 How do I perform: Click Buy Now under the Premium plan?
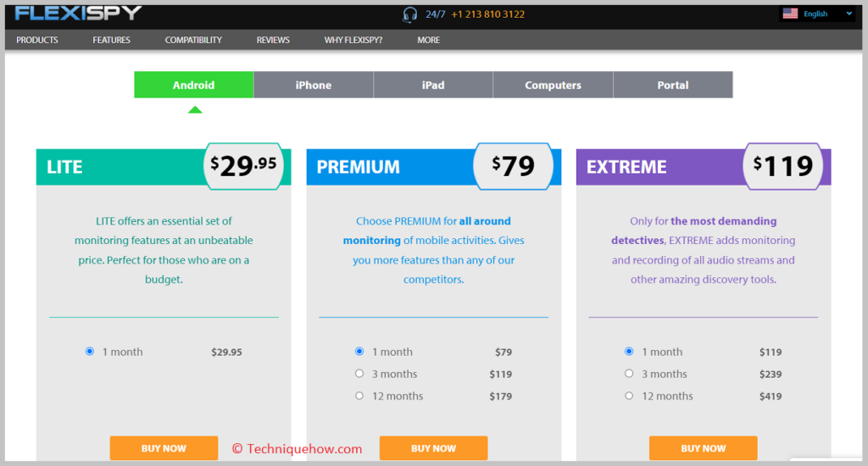pyautogui.click(x=433, y=448)
